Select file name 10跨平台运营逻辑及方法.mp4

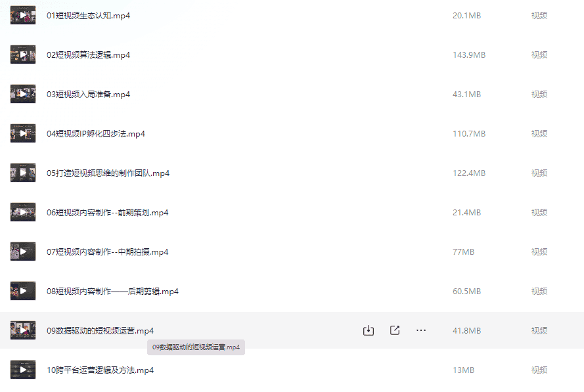101,370
